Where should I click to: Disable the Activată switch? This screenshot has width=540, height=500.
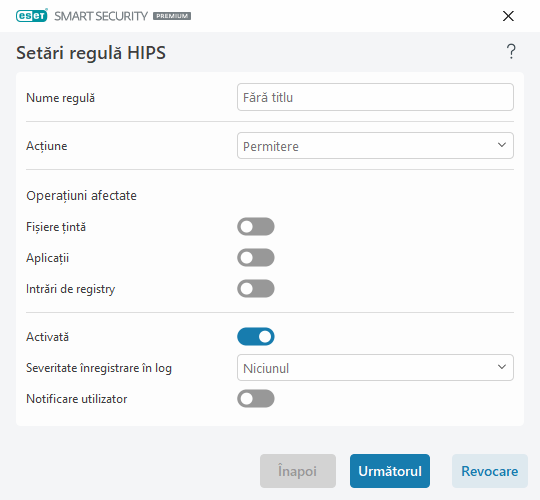[256, 336]
